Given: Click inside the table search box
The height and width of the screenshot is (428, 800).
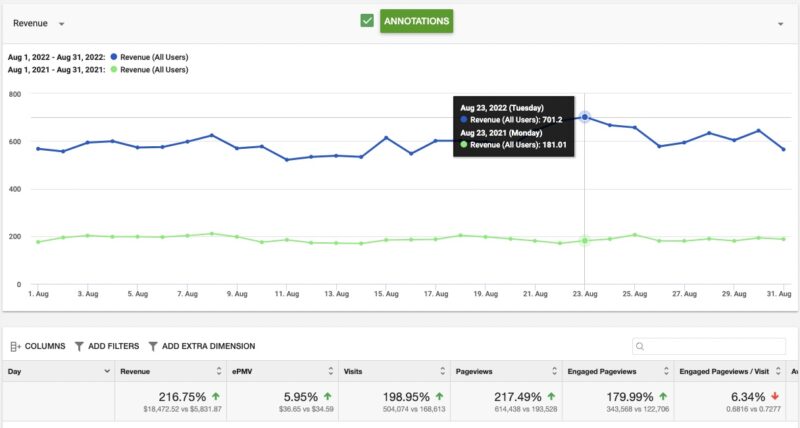Looking at the screenshot, I should pyautogui.click(x=715, y=347).
